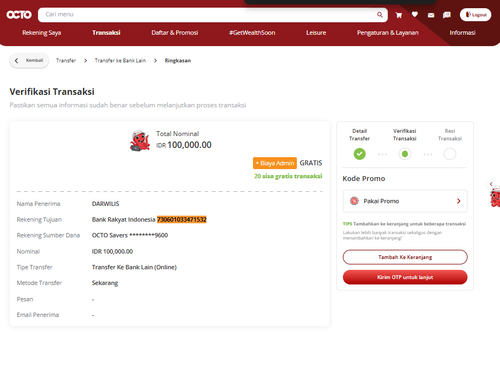500x375 pixels.
Task: Open Leisure menu
Action: [316, 33]
